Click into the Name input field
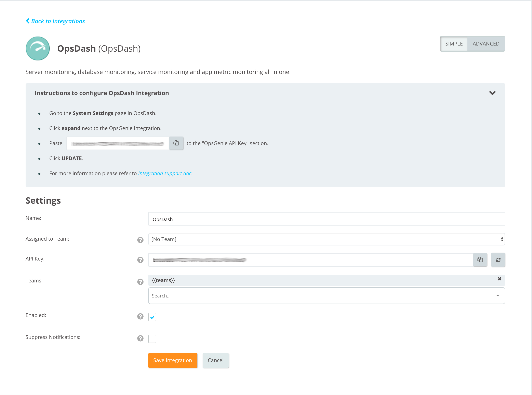 point(326,219)
